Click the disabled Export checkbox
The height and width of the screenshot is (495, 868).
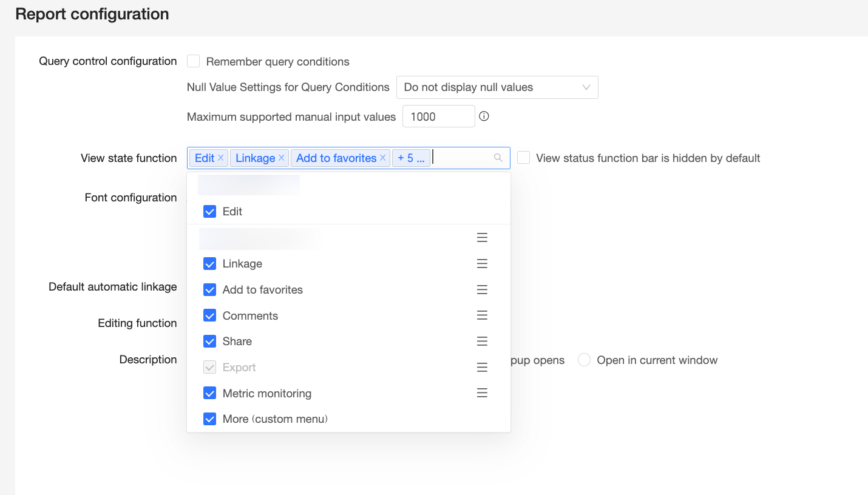(209, 368)
